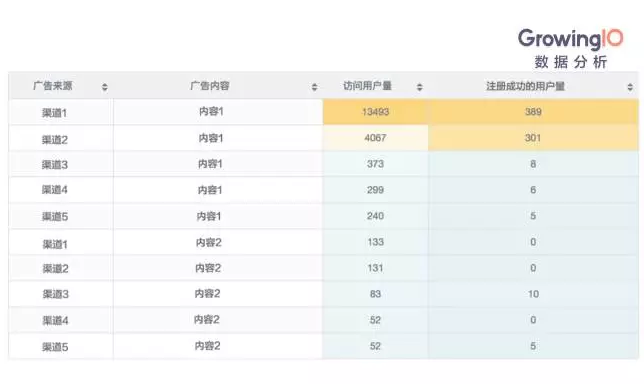Viewport: 644px width, 384px height.
Task: Select the 13493 visitor count cell
Action: pyautogui.click(x=375, y=112)
